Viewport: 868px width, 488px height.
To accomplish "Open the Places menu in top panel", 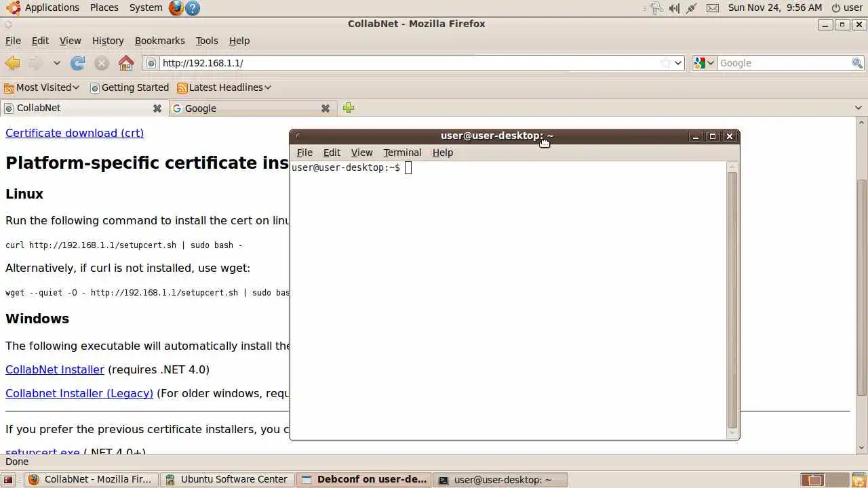I will pos(104,7).
